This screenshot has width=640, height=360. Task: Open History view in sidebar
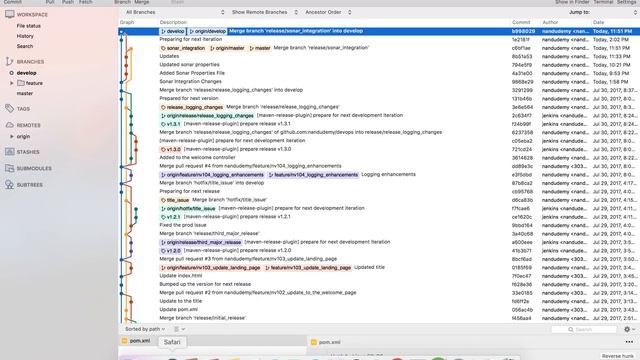[25, 36]
